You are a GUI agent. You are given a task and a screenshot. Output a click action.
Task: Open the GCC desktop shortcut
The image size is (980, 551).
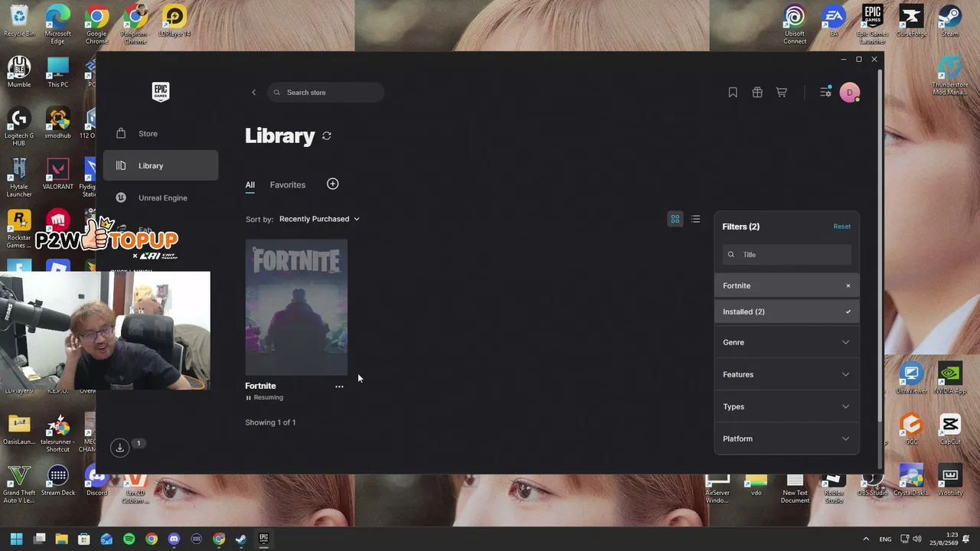[x=911, y=429]
